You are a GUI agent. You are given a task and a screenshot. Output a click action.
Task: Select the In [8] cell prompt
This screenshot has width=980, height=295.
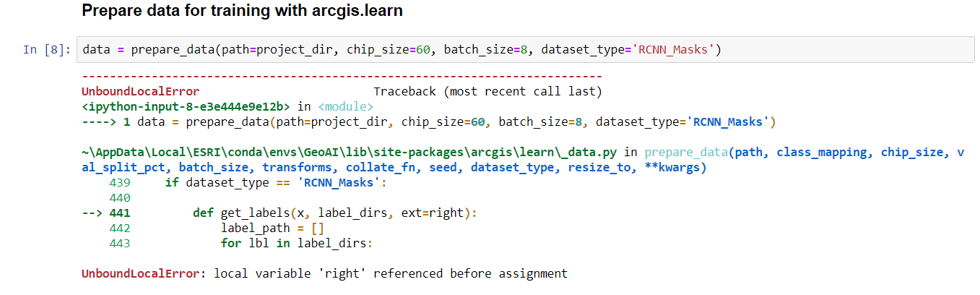point(47,50)
